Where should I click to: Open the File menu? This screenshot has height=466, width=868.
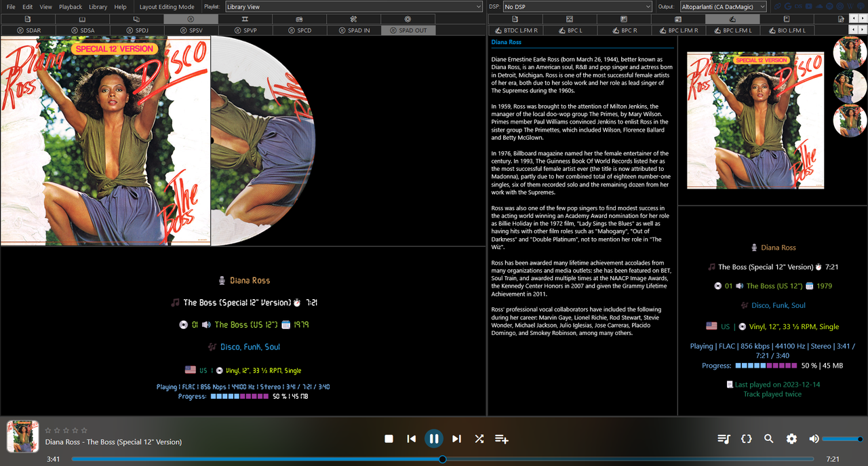click(11, 7)
